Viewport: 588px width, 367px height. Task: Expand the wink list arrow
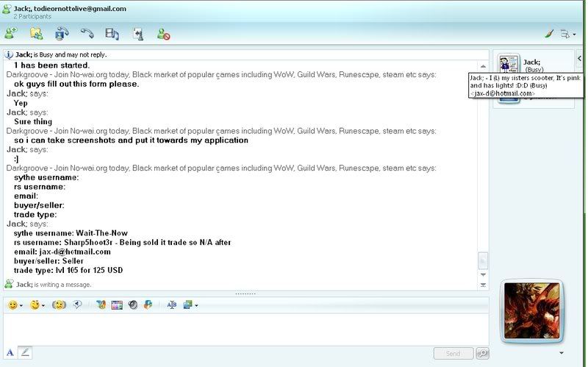(x=43, y=305)
